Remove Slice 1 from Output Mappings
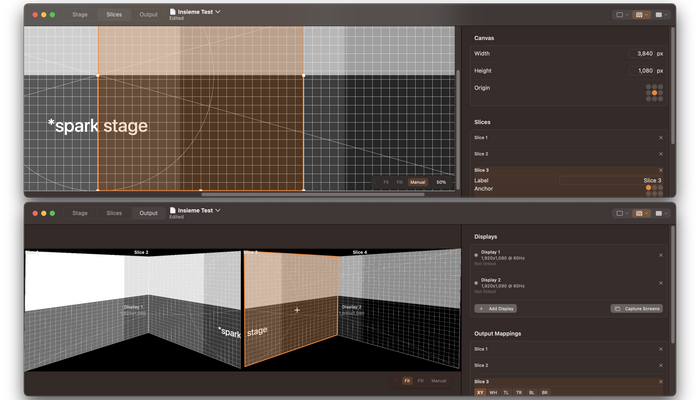Viewport: 700px width, 400px height. (661, 348)
